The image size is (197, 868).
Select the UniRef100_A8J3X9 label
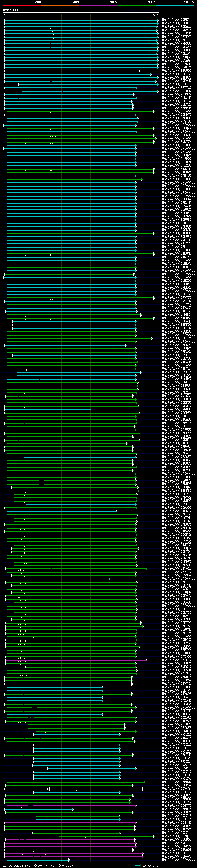point(177,94)
